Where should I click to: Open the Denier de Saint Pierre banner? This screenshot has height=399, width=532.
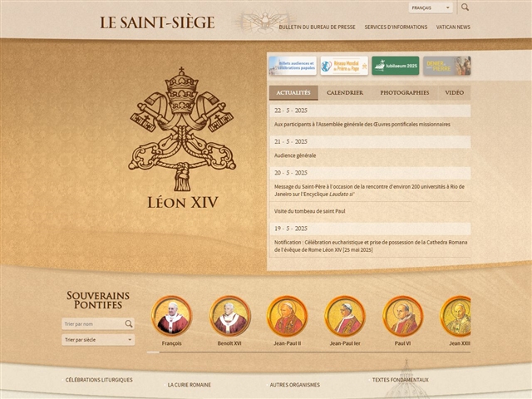pos(447,66)
